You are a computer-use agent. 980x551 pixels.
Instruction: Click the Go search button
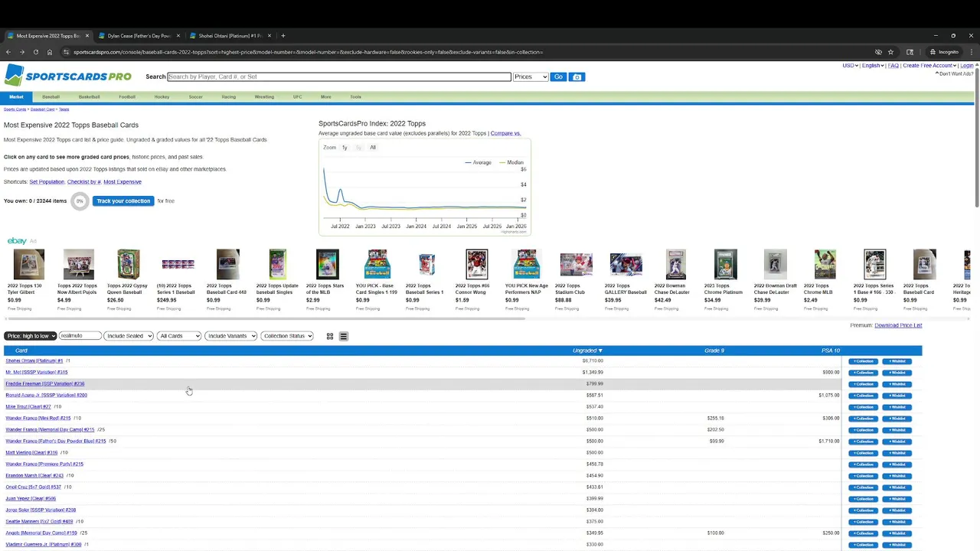[558, 77]
